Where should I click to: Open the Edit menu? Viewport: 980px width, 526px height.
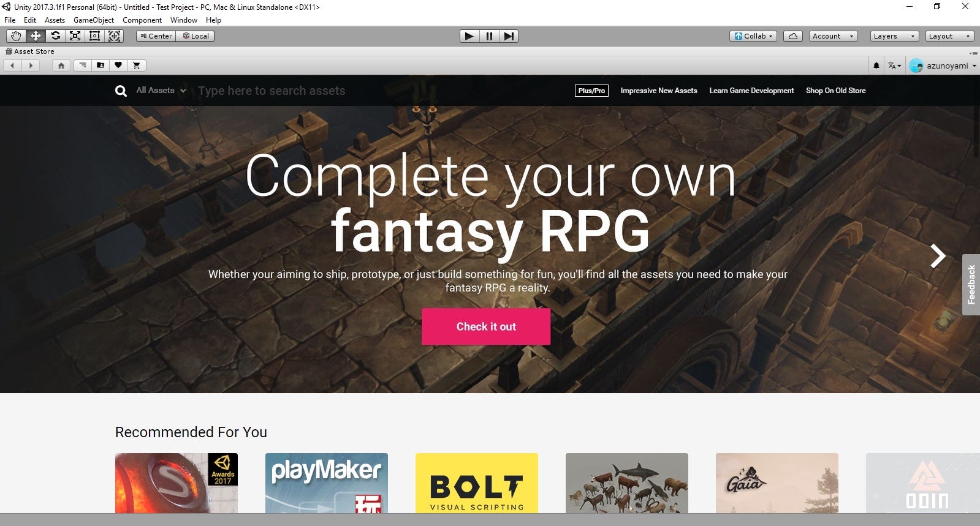[x=29, y=20]
